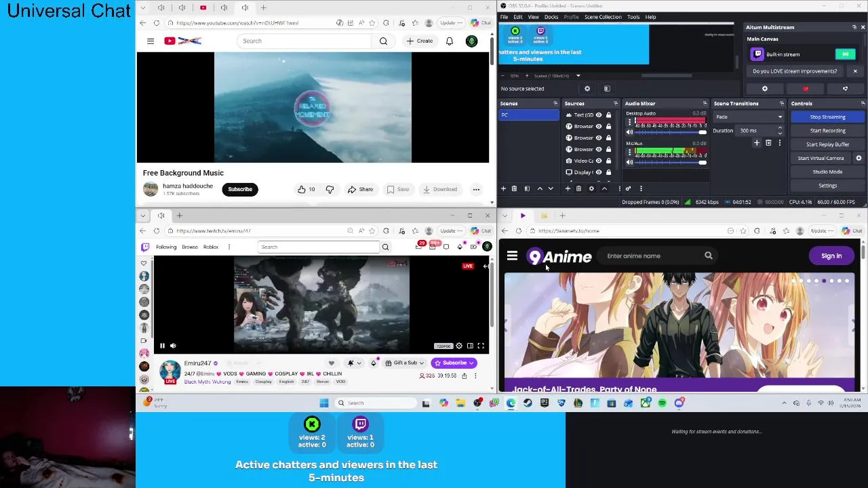Image resolution: width=868 pixels, height=488 pixels.
Task: Open virtual camera settings gear in Controls
Action: [859, 158]
